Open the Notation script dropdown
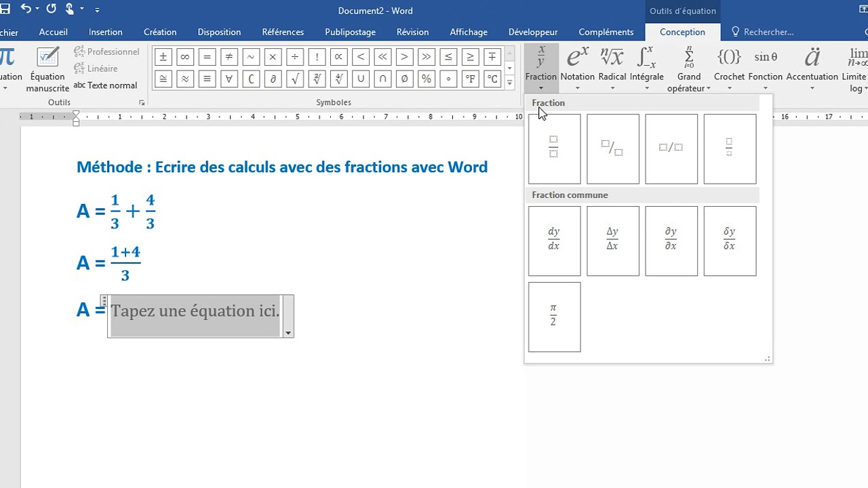The width and height of the screenshot is (868, 488). [x=578, y=68]
